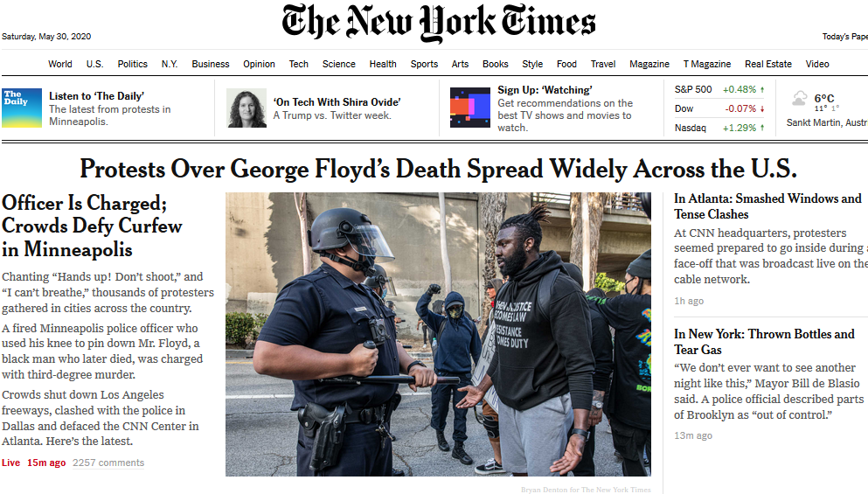Click the S&P 500 green up arrow
Screen dimensions: 868x494
(762, 90)
